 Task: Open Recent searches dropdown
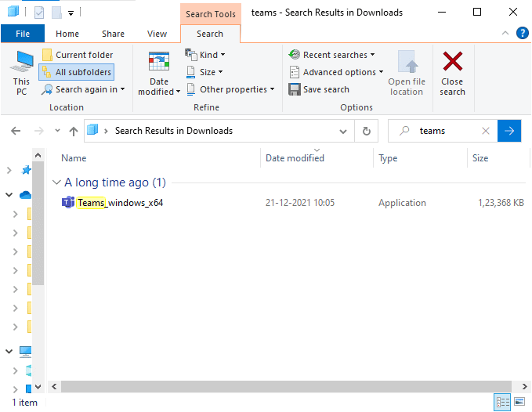tap(332, 55)
